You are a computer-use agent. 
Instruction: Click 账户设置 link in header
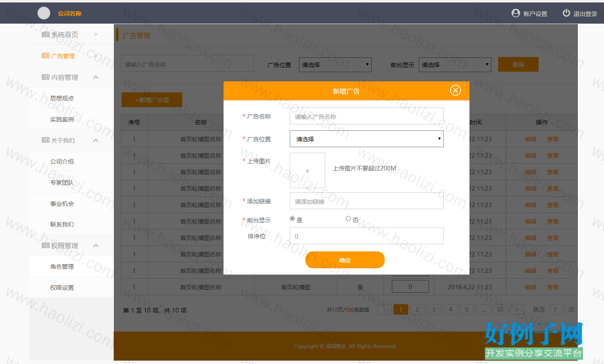535,13
